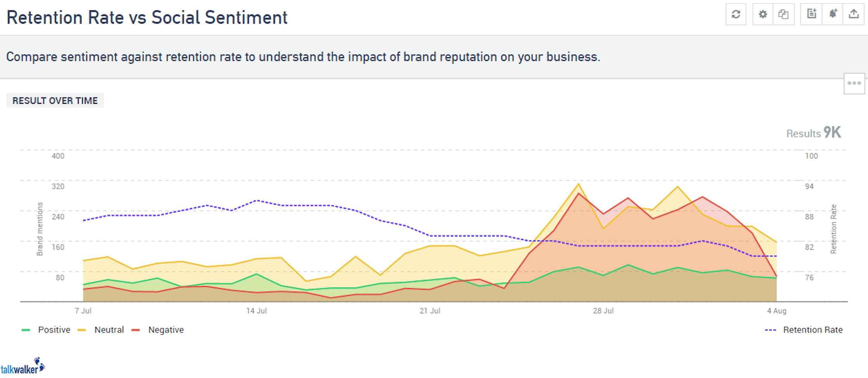The width and height of the screenshot is (868, 378).
Task: Click the duplicate widget icon
Action: [x=784, y=15]
